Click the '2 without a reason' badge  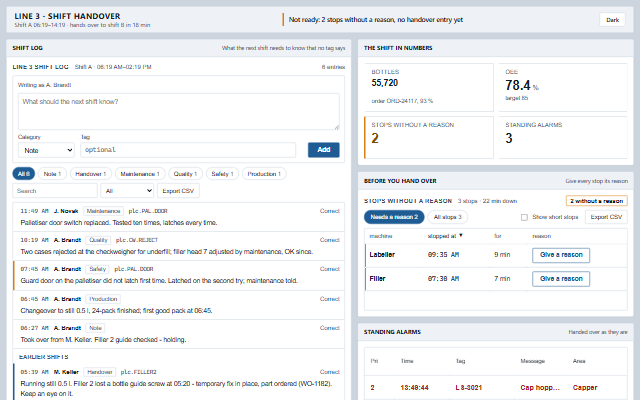(596, 201)
